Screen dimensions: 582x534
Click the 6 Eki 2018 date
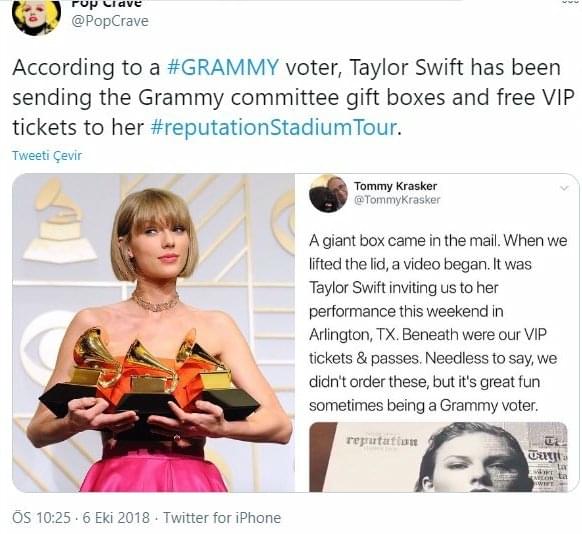[x=116, y=518]
